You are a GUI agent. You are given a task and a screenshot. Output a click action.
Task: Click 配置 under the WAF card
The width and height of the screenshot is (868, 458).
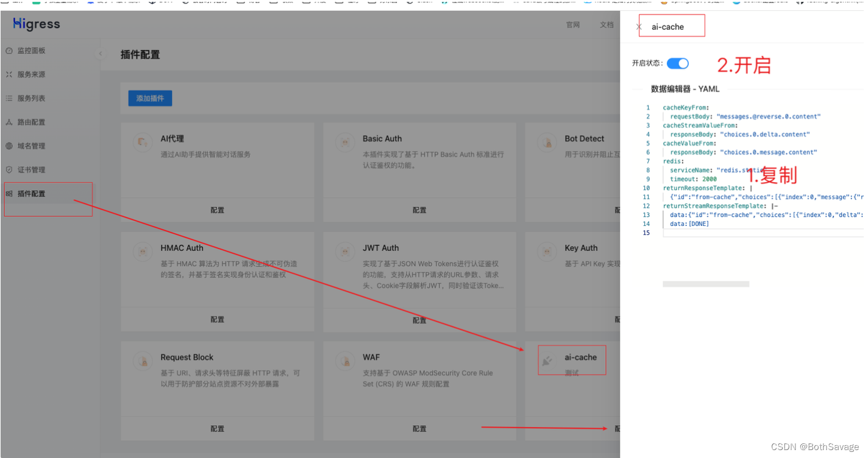pyautogui.click(x=419, y=429)
